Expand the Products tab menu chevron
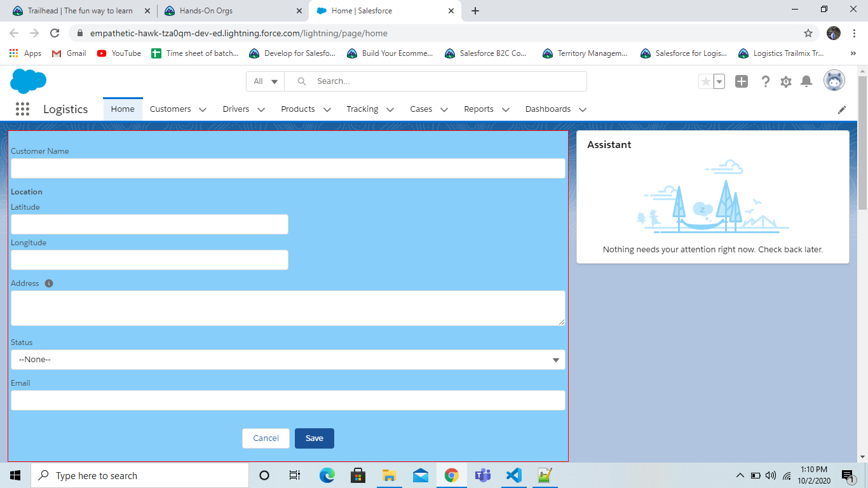Image resolution: width=868 pixels, height=488 pixels. coord(327,109)
